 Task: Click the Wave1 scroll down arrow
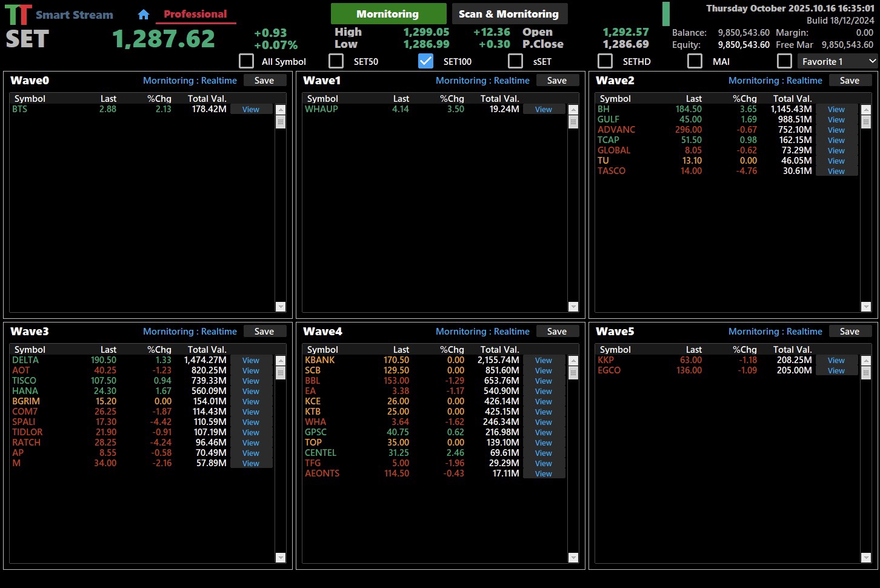pyautogui.click(x=573, y=307)
